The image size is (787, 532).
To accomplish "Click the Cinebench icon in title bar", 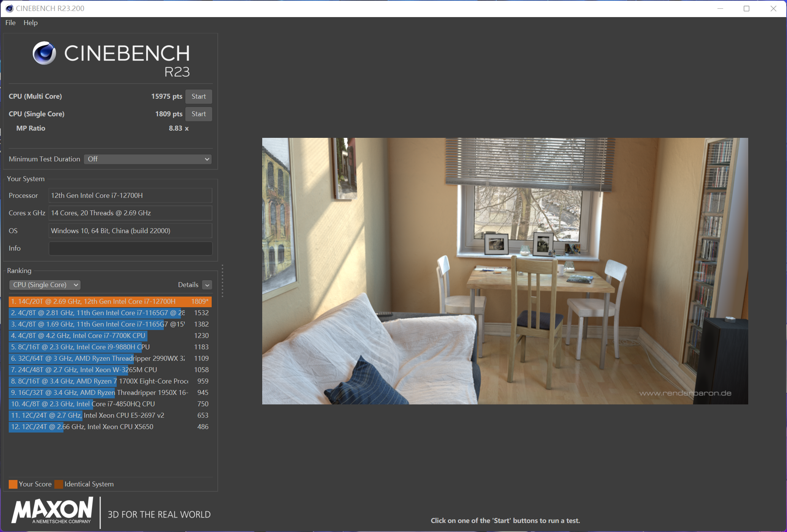I will tap(9, 8).
